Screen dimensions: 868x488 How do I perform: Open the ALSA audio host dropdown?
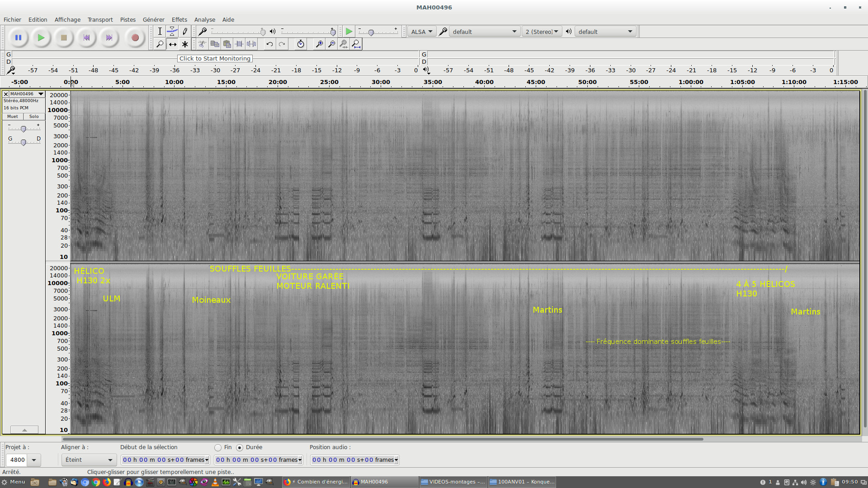(x=421, y=32)
